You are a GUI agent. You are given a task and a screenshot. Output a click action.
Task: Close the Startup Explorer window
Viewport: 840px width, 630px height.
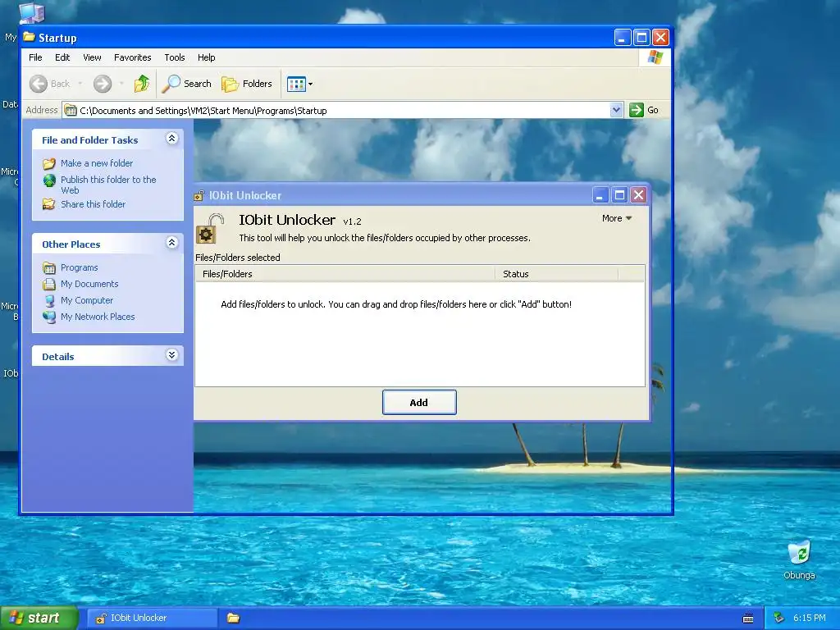660,38
